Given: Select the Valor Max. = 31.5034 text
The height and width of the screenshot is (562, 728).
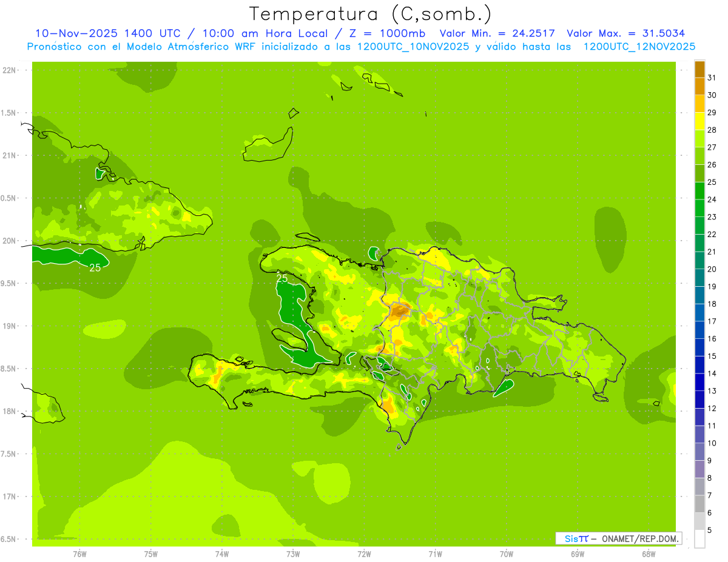Looking at the screenshot, I should click(x=625, y=33).
